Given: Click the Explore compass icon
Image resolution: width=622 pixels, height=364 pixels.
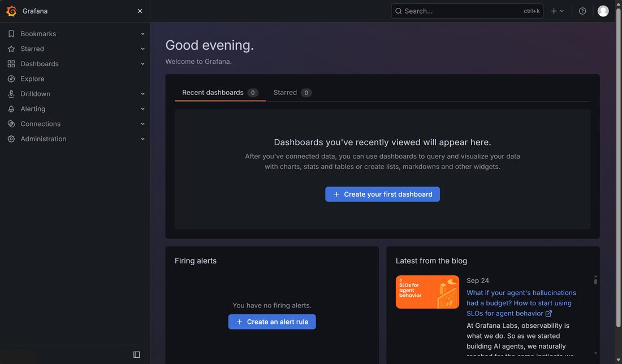Looking at the screenshot, I should tap(11, 79).
